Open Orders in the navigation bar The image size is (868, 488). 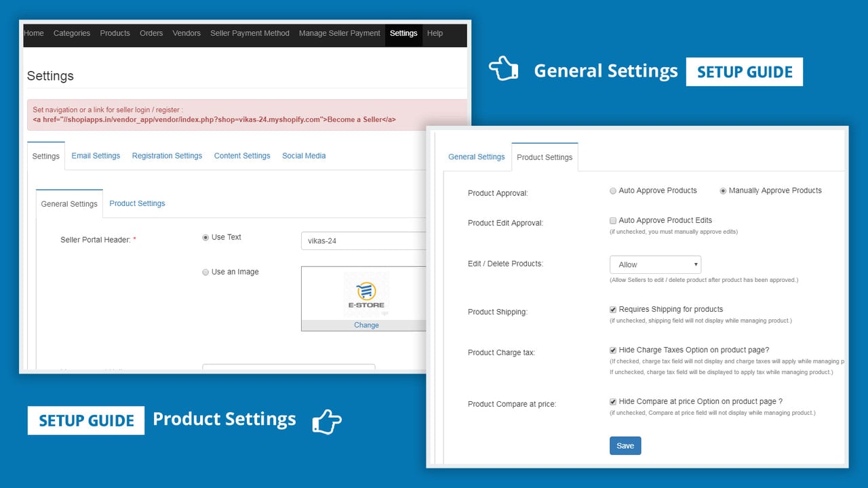click(x=151, y=33)
